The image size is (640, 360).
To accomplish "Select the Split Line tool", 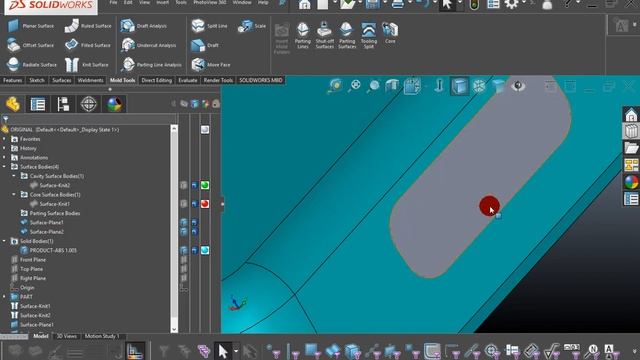I will point(209,26).
